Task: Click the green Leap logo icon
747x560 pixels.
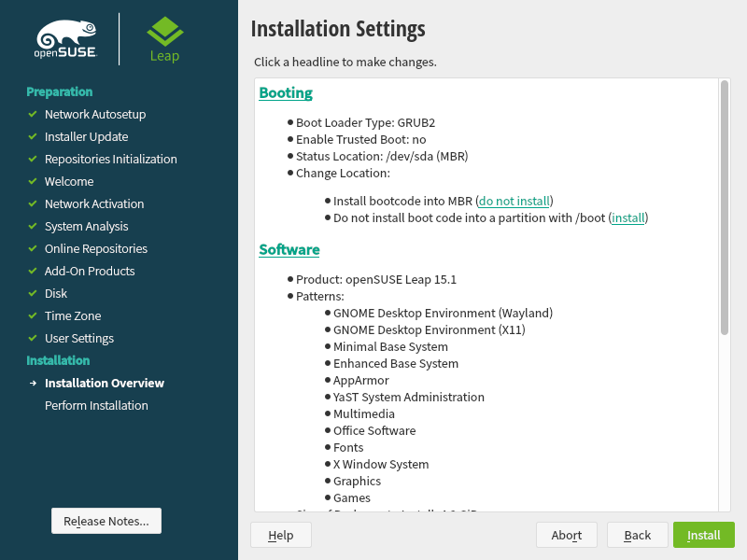Action: (165, 32)
